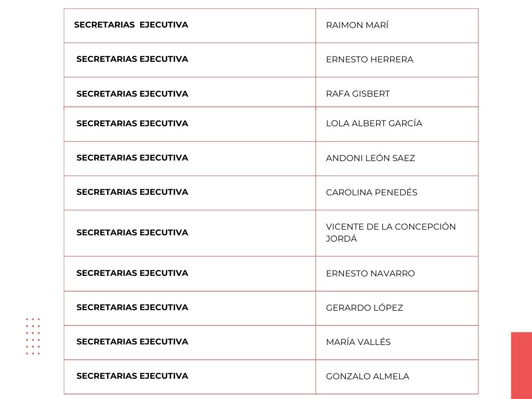Select the CAROLINA PENEDÉS cell
This screenshot has height=399, width=532.
(371, 192)
